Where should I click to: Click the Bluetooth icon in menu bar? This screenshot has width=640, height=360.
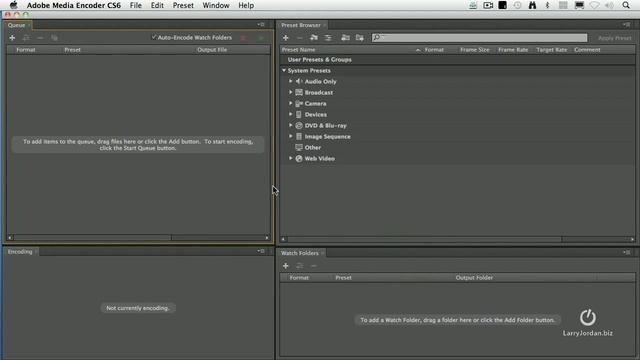click(x=547, y=5)
